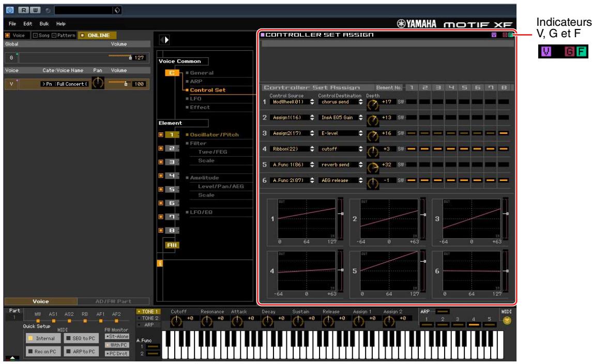This screenshot has height=364, width=592.
Task: Open the General voice common page
Action: coord(202,73)
